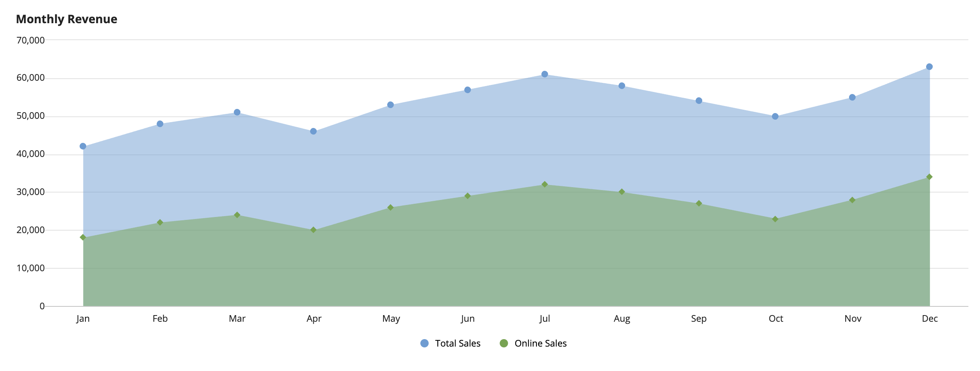Click the Online Sales diamond for Dec

929,177
